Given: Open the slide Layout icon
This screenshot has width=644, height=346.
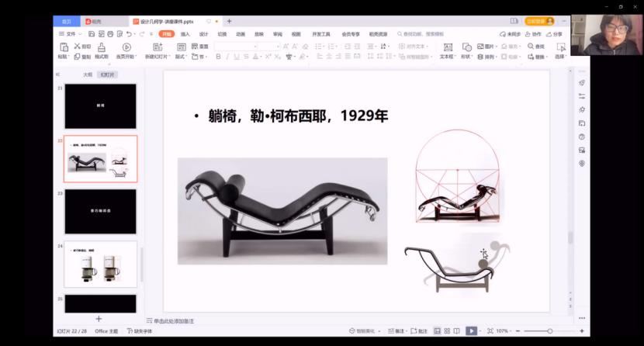Looking at the screenshot, I should (181, 47).
